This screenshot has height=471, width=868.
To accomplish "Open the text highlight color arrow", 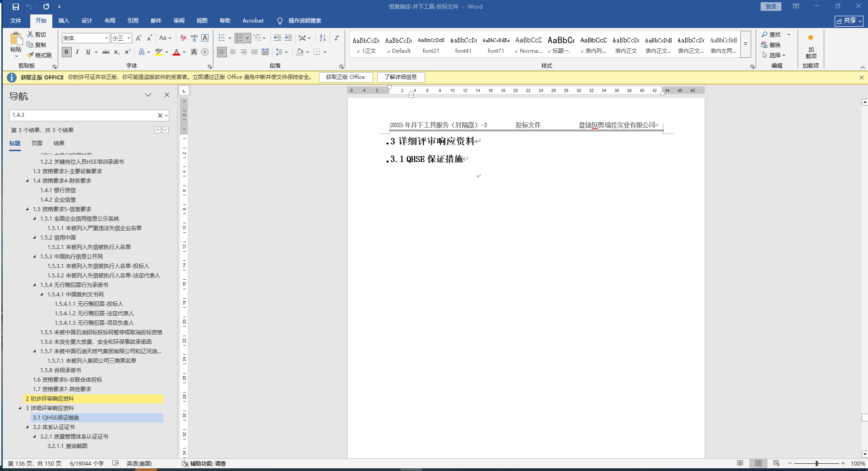I will [167, 52].
